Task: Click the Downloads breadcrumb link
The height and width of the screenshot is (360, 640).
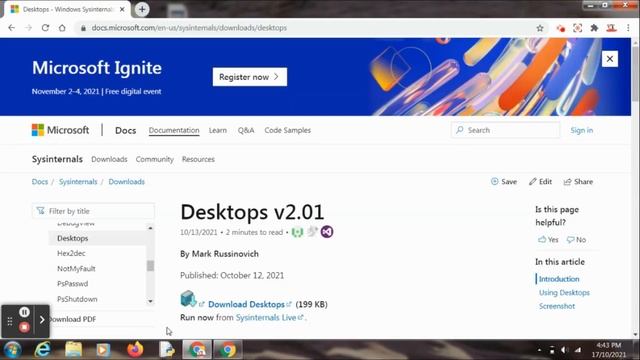Action: [127, 182]
